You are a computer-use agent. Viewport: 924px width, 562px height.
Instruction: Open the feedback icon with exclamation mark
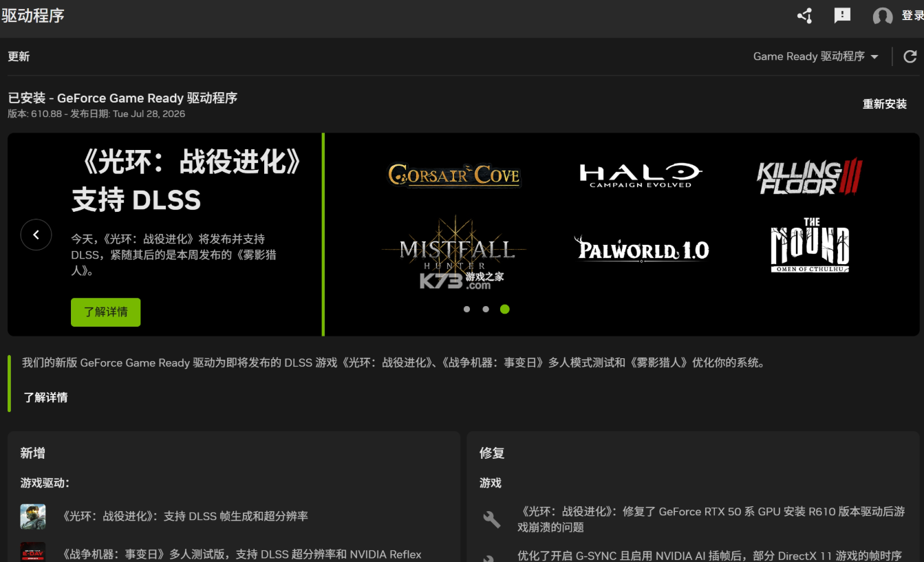(842, 16)
